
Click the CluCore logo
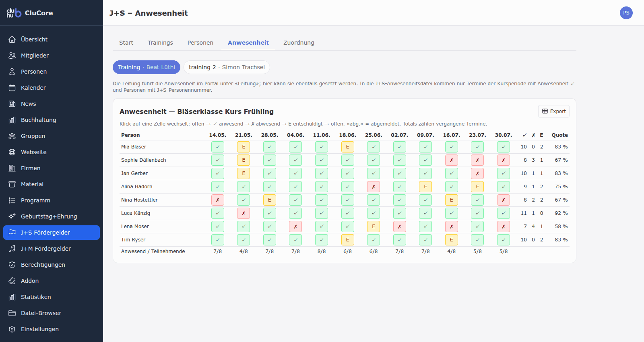point(14,13)
